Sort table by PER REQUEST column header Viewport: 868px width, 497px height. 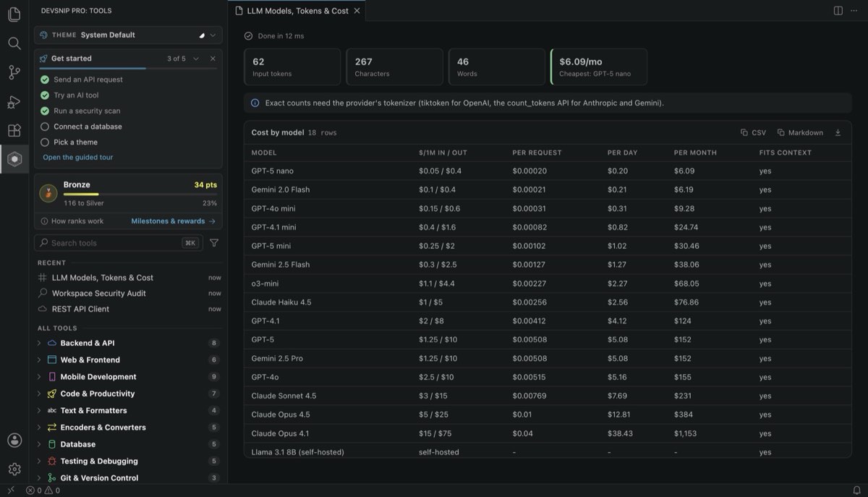tap(537, 153)
